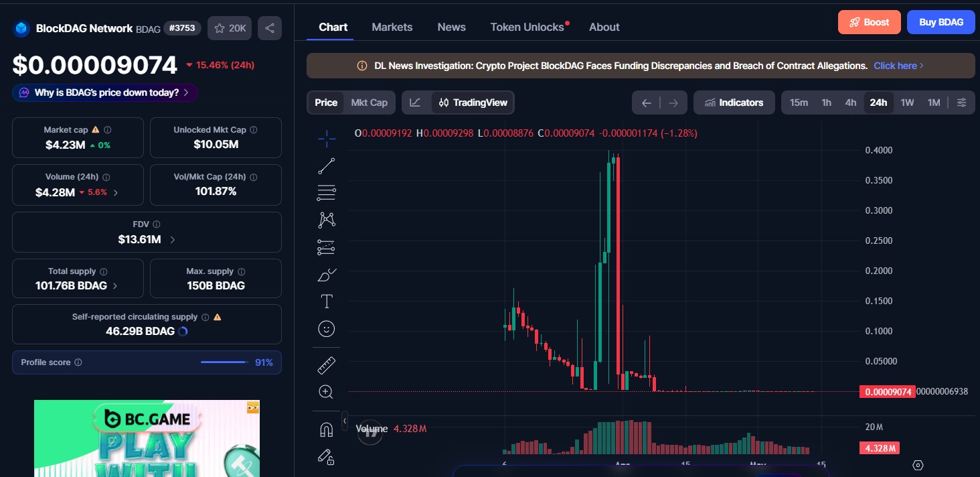The width and height of the screenshot is (980, 477).
Task: Click the redo forward arrow
Action: click(x=673, y=103)
